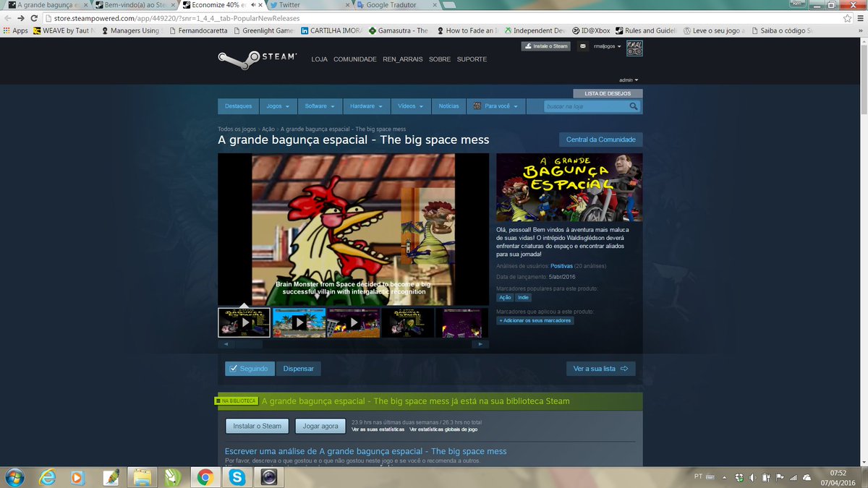Click the Dispensar button
The width and height of the screenshot is (868, 488).
click(x=299, y=369)
